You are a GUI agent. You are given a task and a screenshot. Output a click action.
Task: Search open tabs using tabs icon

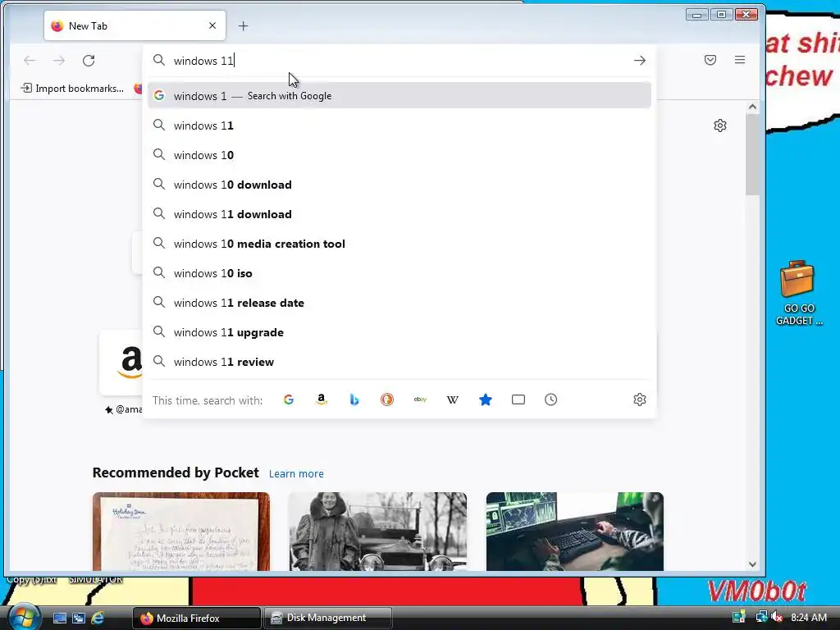coord(518,399)
